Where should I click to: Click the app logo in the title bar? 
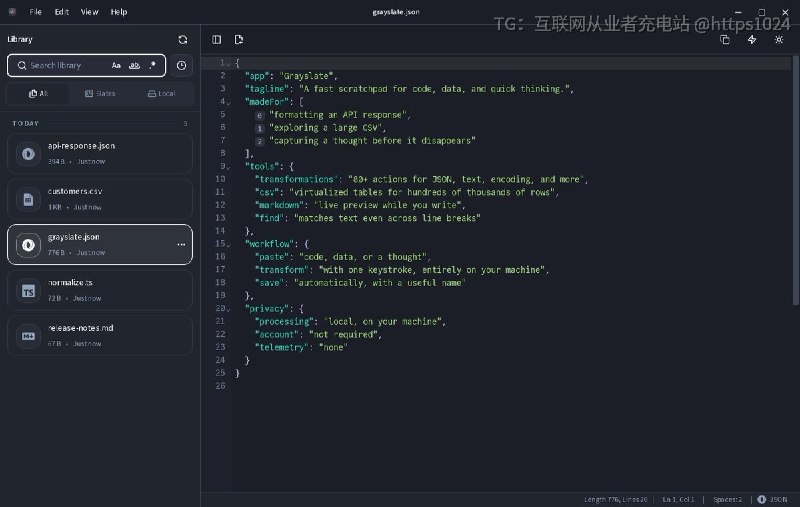point(12,12)
